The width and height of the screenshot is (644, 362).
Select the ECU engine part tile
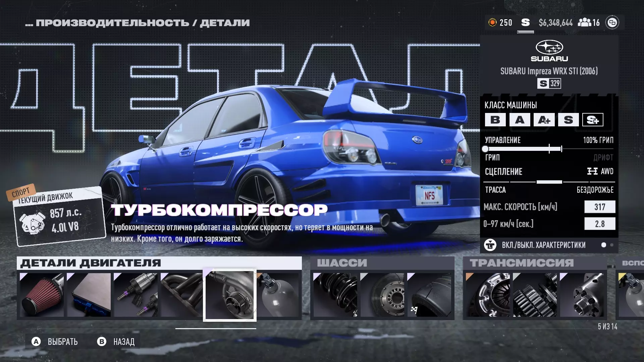89,295
